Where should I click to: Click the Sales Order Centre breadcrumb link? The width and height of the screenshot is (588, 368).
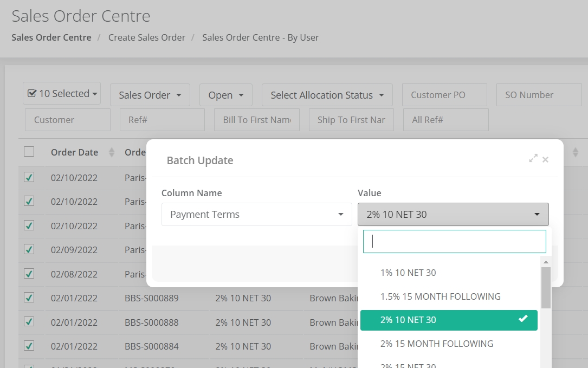[51, 37]
